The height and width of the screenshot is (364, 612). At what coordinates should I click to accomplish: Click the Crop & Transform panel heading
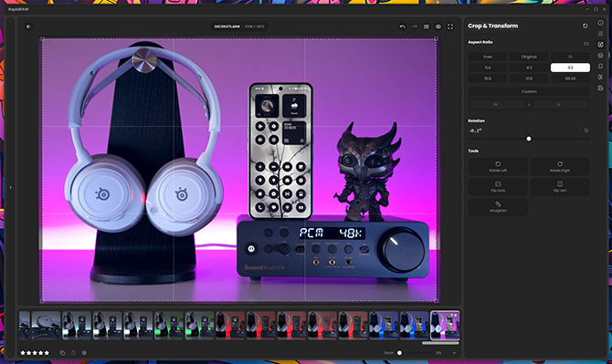(x=493, y=26)
